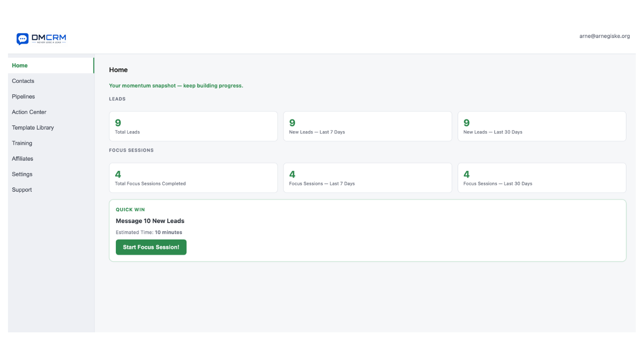Select the Total Leads card
The width and height of the screenshot is (644, 362).
[193, 126]
